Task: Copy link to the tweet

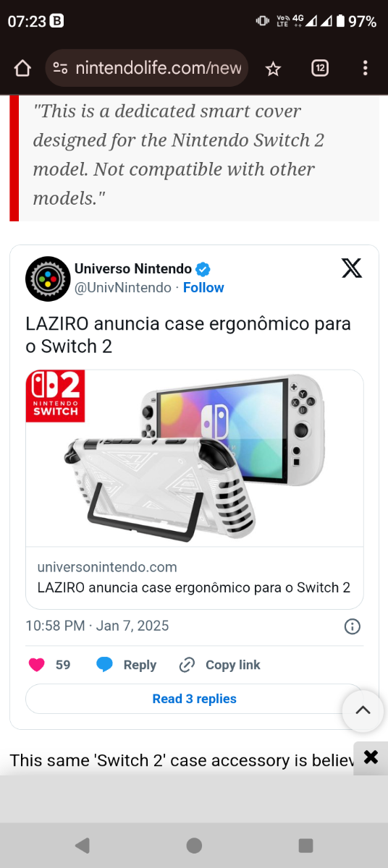Action: click(x=219, y=665)
